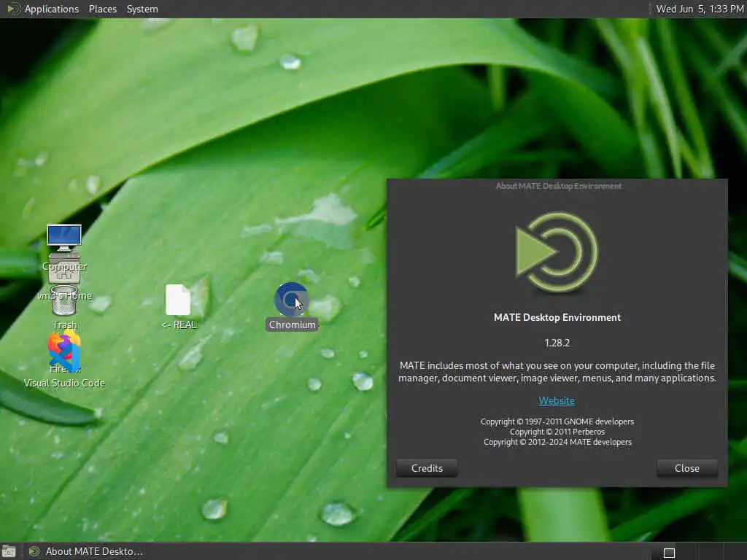Select the Trash desktop icon
The image size is (747, 560).
click(x=64, y=301)
